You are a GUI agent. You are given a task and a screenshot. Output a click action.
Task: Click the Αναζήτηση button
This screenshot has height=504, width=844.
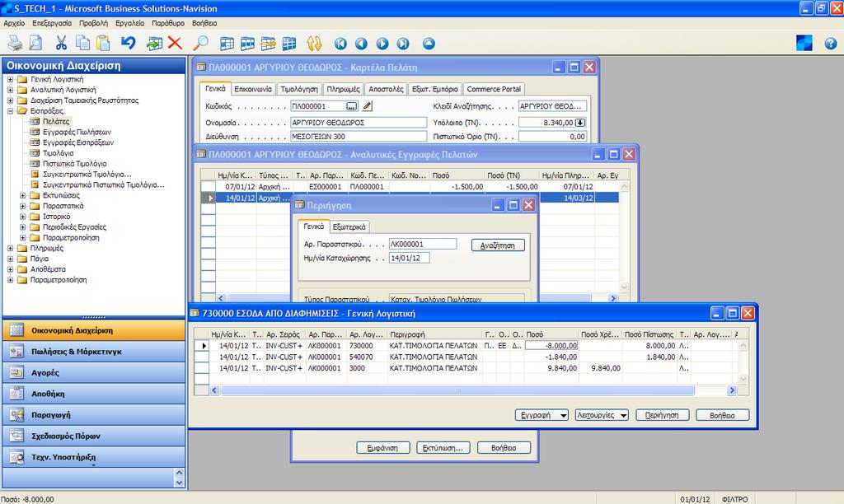tap(498, 245)
